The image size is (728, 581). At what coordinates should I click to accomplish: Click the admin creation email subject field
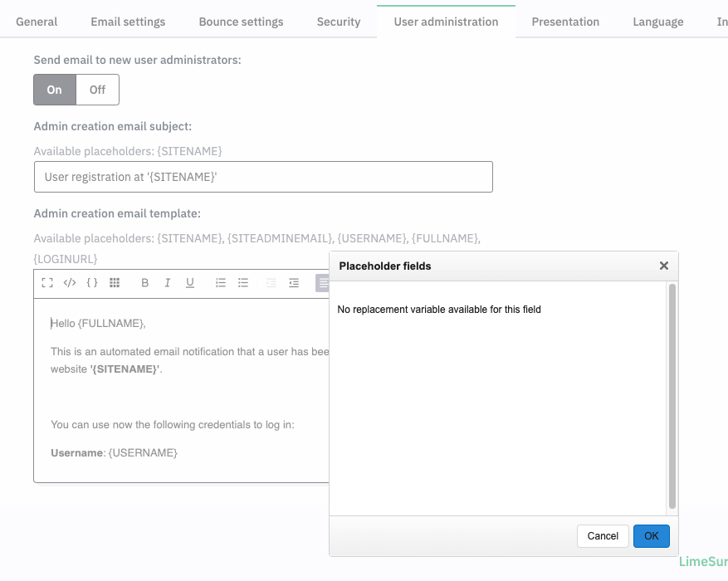(263, 177)
